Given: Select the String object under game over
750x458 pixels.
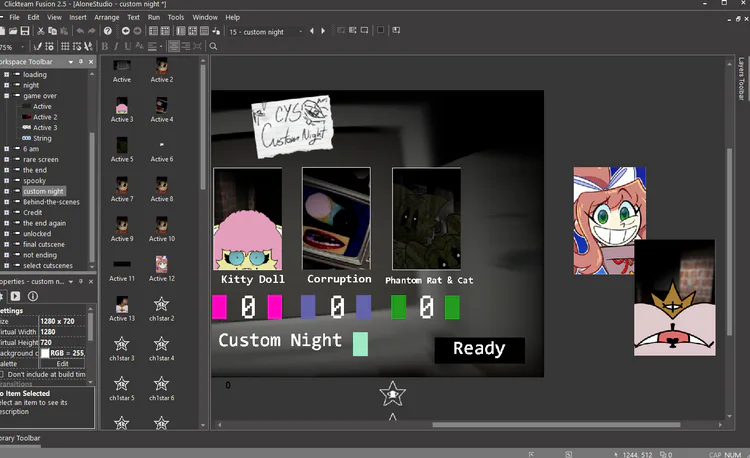Looking at the screenshot, I should point(42,138).
